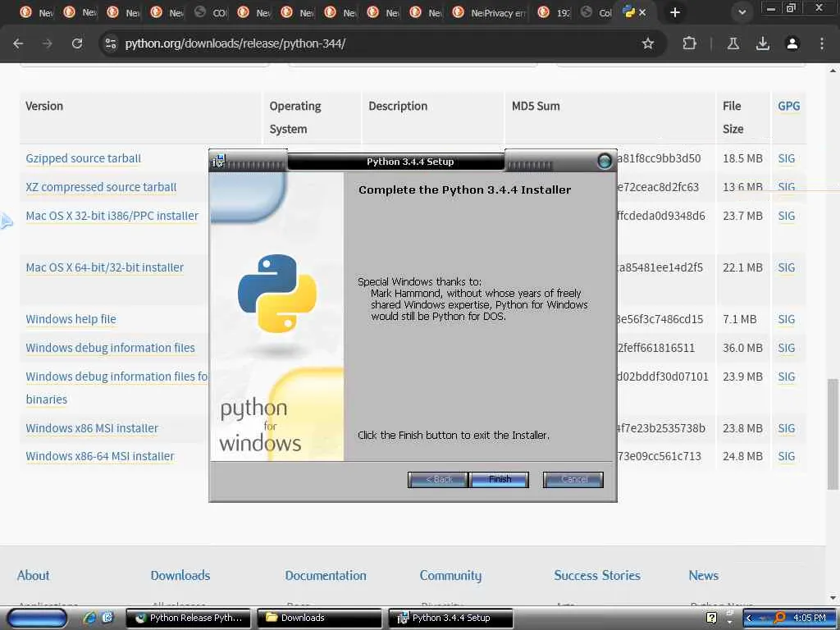Download Mac OS X 64-bit/32-bit installer

[x=104, y=267]
